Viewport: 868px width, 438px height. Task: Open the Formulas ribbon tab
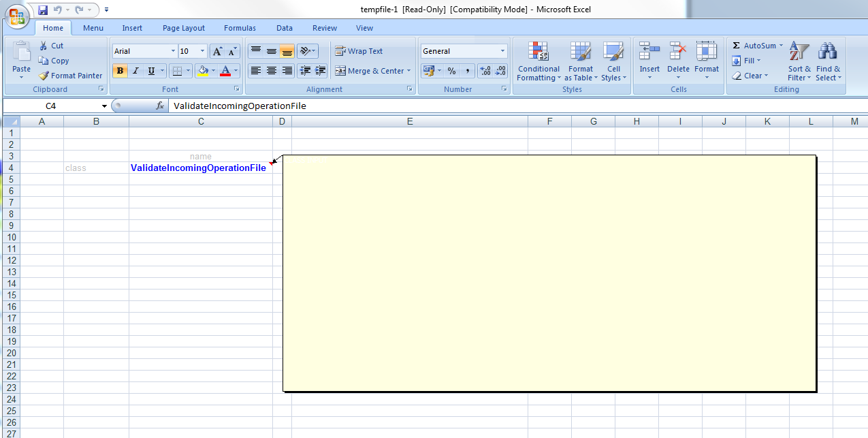coord(240,28)
